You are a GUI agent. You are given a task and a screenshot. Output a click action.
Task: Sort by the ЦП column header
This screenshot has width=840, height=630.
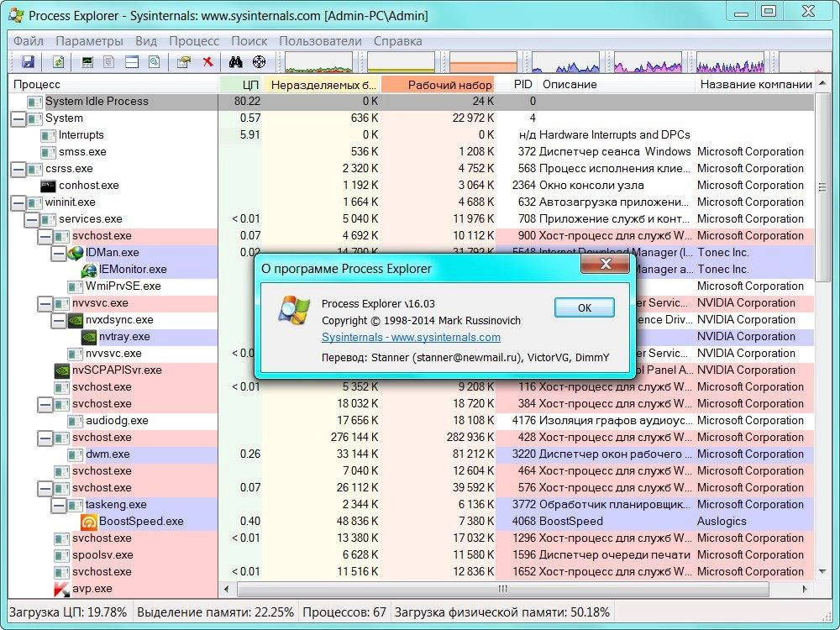click(x=241, y=85)
